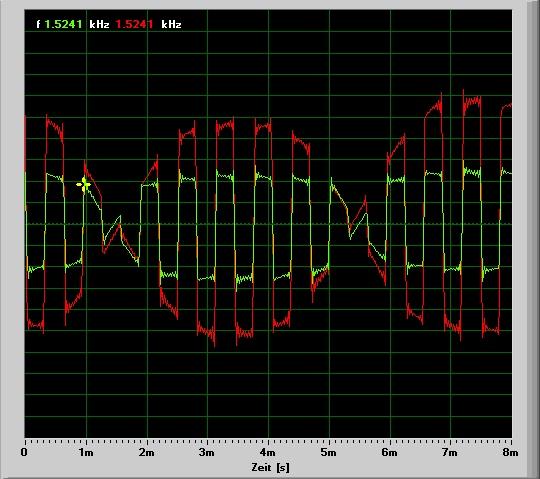Select the red 1.5241 frequency readout

(x=134, y=24)
